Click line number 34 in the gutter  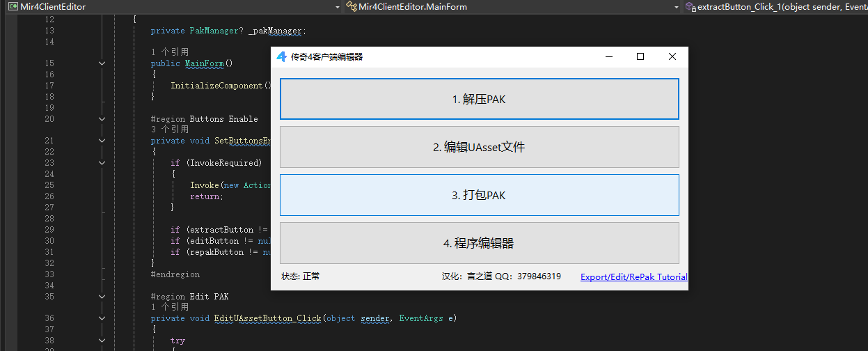[x=49, y=286]
